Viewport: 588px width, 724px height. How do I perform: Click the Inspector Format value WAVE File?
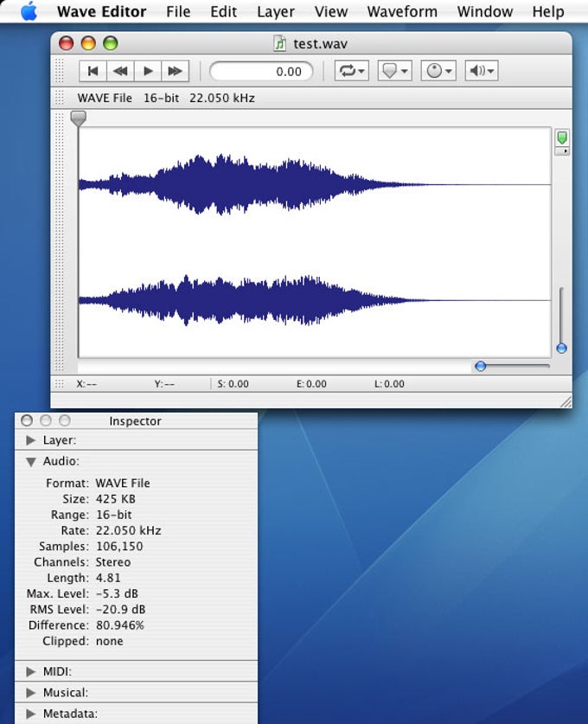[123, 484]
